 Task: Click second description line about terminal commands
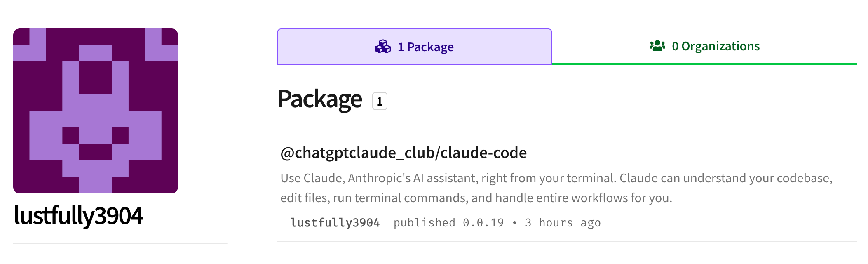(476, 198)
